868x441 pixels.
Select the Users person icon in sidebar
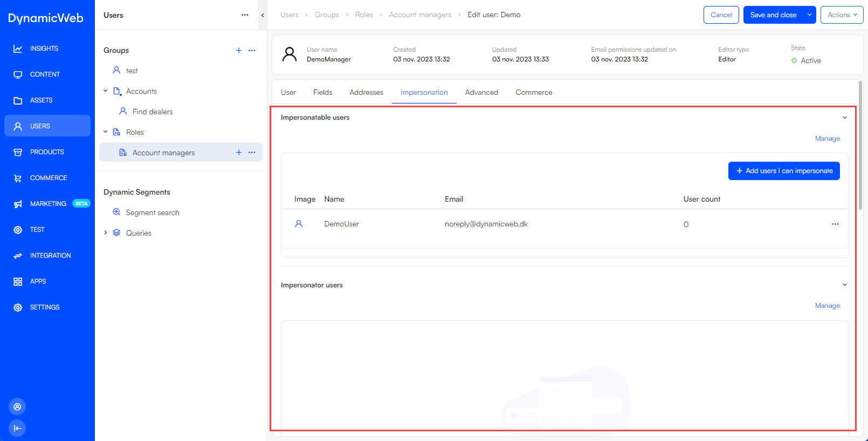(18, 126)
